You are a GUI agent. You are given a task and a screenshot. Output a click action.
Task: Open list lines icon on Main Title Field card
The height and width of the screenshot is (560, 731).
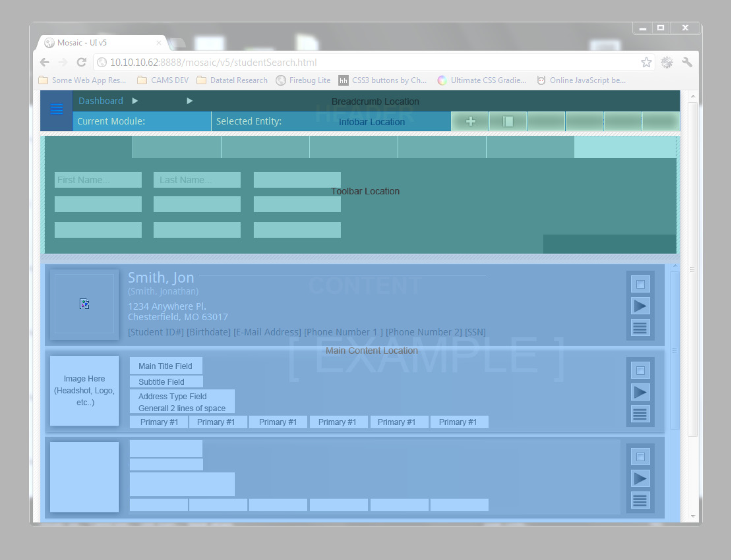click(640, 414)
